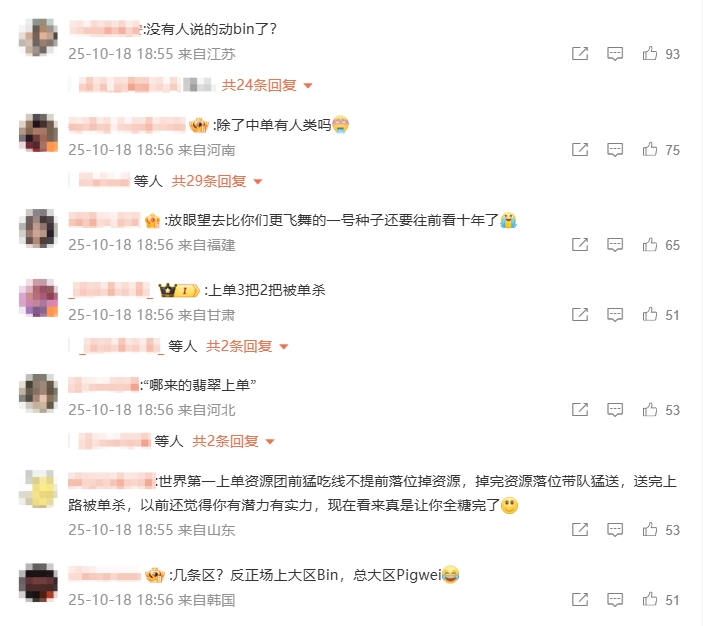Expand 共2条回复 under the 甘肃 comment

click(x=247, y=346)
